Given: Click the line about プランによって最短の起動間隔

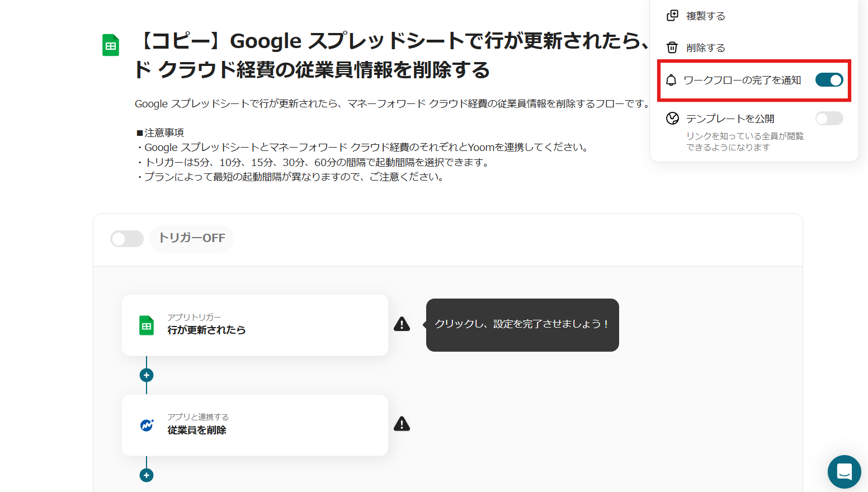Looking at the screenshot, I should point(290,177).
